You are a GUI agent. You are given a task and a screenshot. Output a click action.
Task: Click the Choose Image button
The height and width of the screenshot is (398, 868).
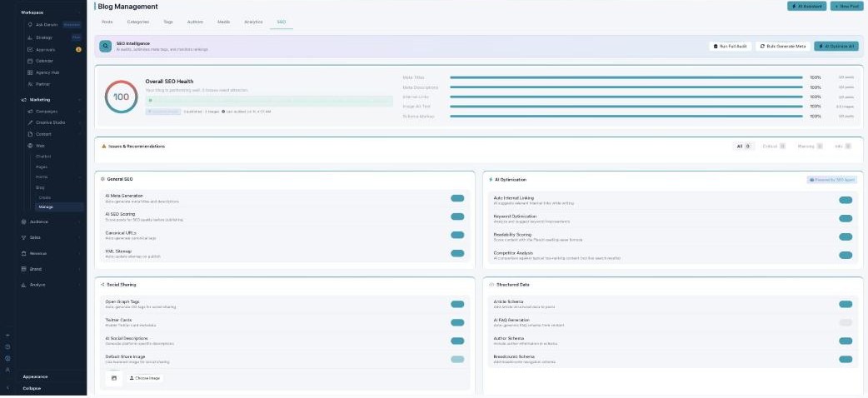pyautogui.click(x=144, y=378)
